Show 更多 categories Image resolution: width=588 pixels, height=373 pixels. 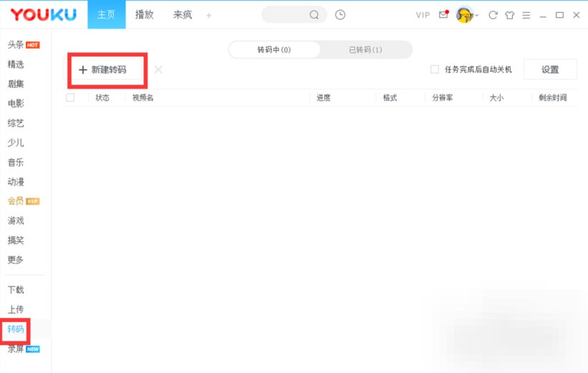(16, 259)
